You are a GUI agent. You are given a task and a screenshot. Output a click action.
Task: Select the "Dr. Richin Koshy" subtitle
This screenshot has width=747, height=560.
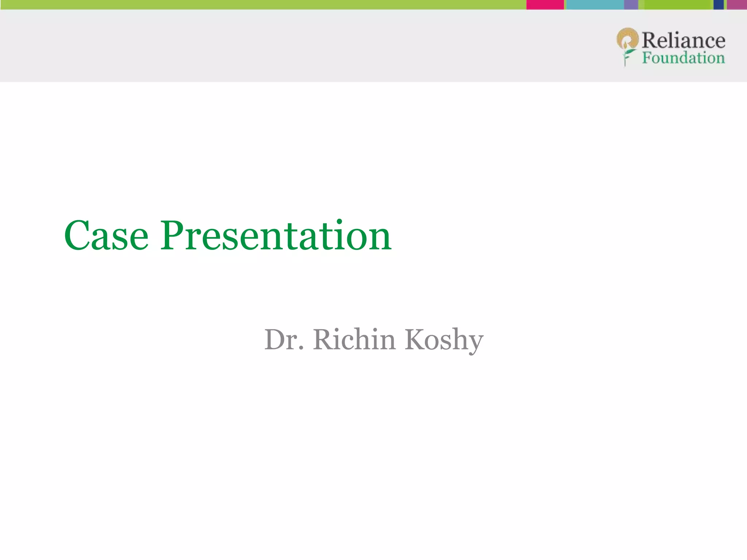pos(373,339)
